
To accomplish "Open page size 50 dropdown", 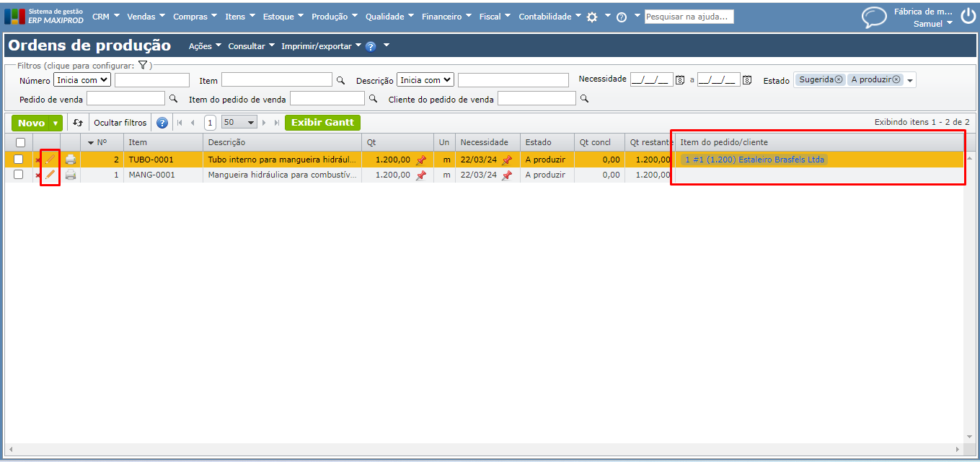I will click(x=239, y=123).
